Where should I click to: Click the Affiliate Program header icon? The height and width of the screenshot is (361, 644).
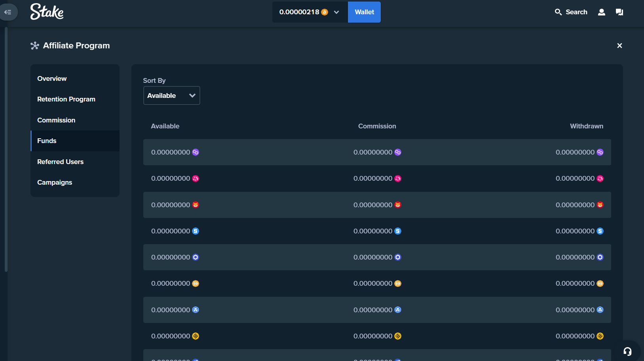[x=35, y=46]
